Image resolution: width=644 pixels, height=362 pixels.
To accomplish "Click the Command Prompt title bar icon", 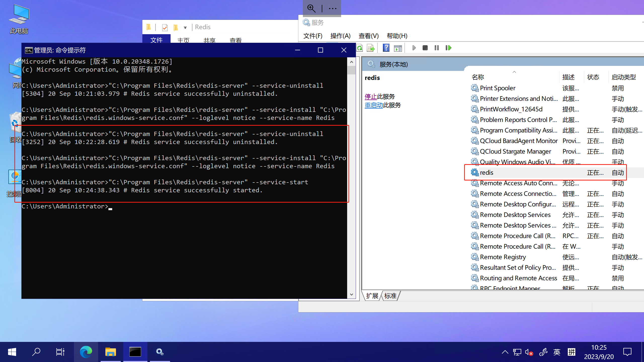I will coord(29,50).
